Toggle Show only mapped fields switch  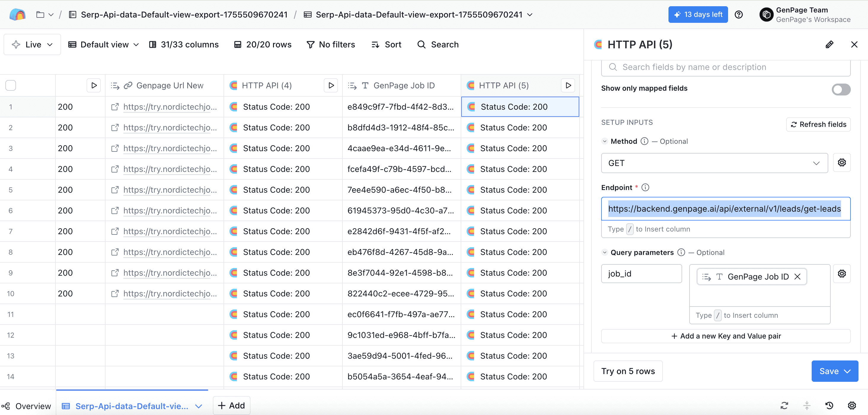(x=841, y=89)
